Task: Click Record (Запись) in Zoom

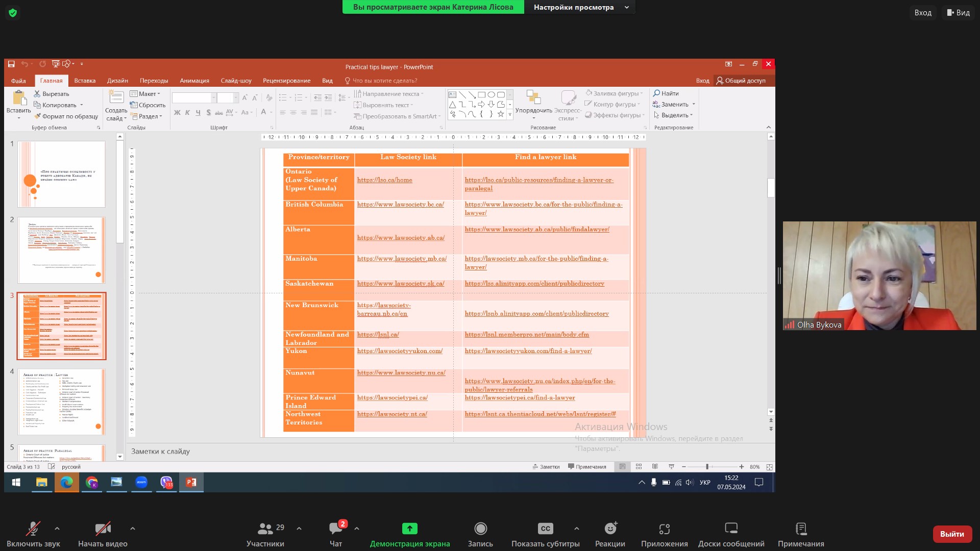Action: tap(480, 534)
